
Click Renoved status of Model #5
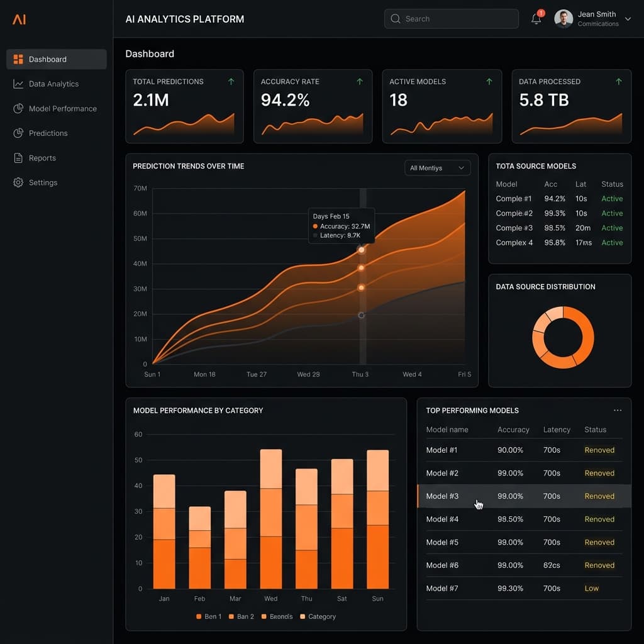(x=599, y=542)
